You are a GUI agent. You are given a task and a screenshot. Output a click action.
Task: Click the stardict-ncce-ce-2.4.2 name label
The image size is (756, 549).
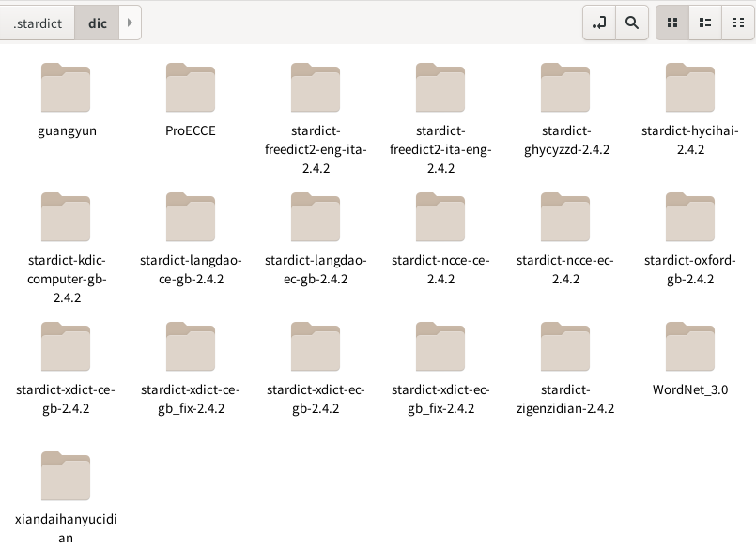[440, 269]
